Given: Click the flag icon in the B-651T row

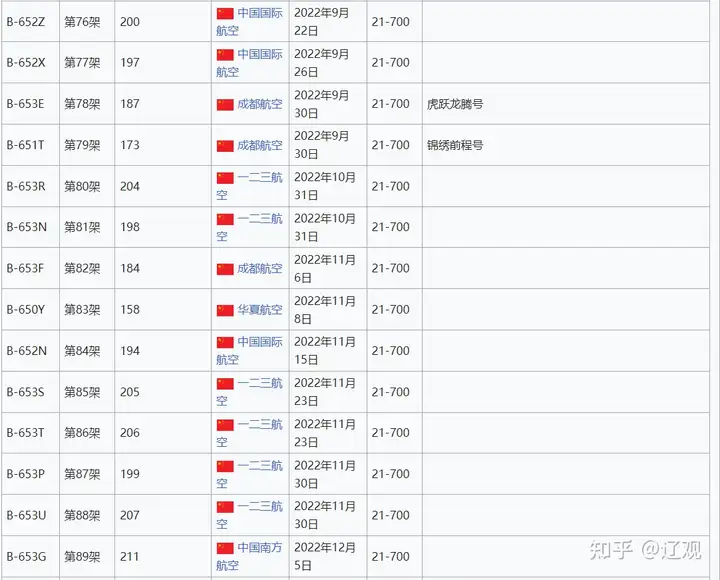Looking at the screenshot, I should point(225,146).
